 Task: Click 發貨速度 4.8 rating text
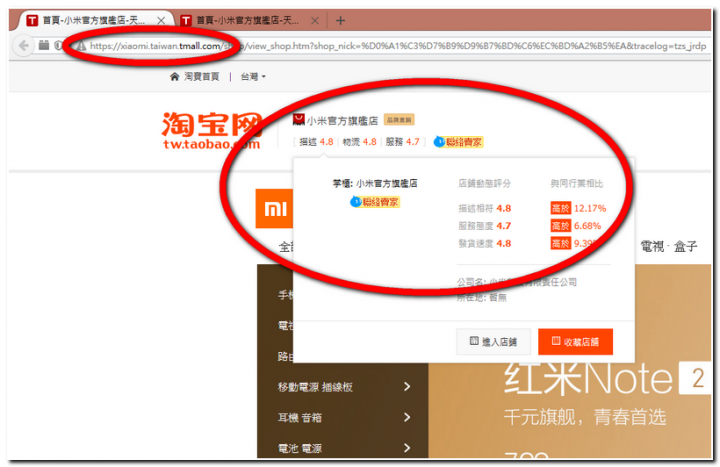[484, 243]
